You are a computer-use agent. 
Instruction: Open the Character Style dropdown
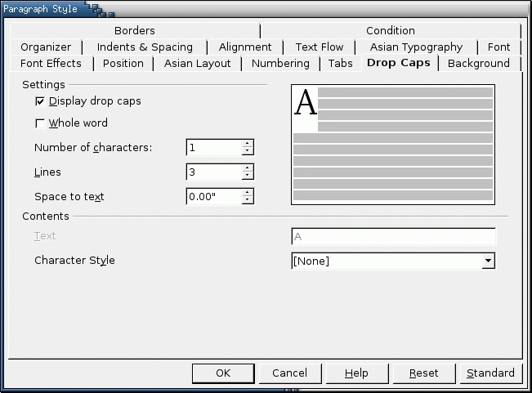pyautogui.click(x=488, y=261)
